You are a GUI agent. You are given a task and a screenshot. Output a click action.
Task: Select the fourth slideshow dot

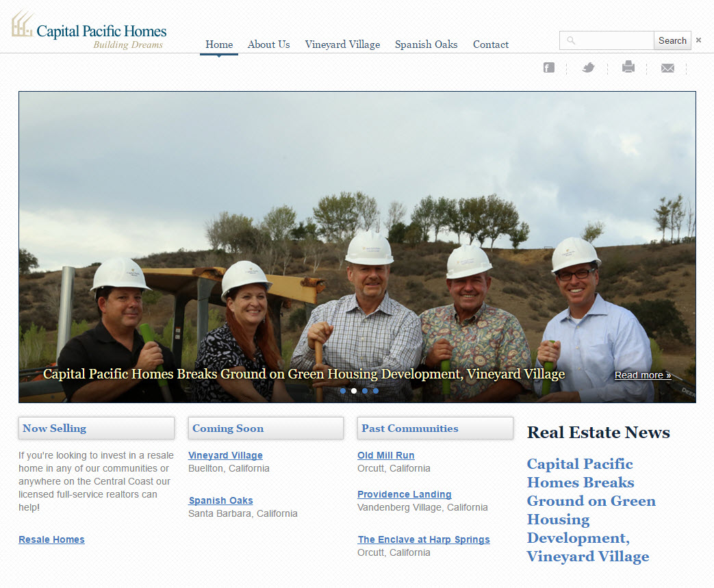click(376, 391)
